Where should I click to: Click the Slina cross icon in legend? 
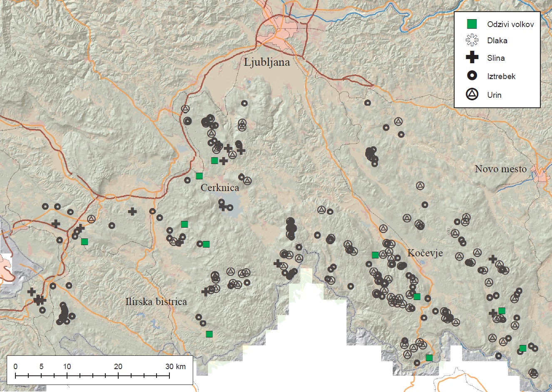click(x=472, y=58)
